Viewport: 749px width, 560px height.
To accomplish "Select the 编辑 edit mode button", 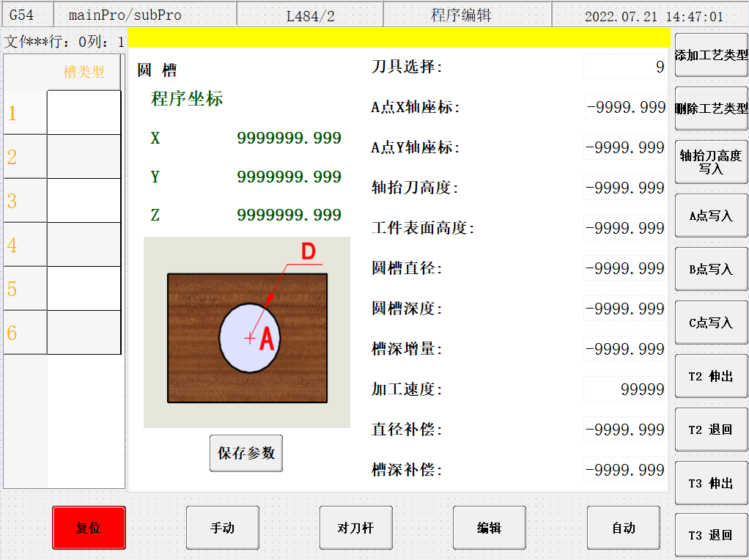I will coord(489,528).
